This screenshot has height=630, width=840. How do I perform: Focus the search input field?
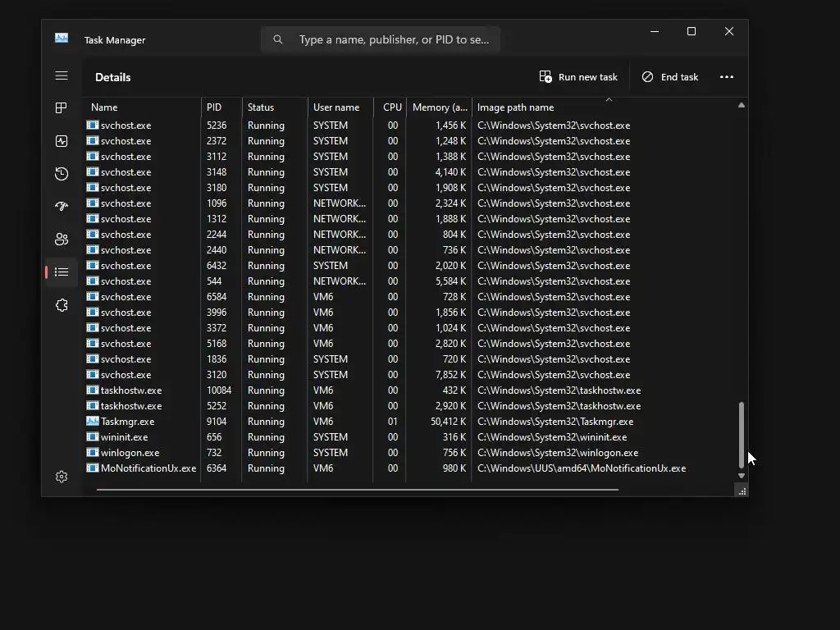tap(381, 39)
